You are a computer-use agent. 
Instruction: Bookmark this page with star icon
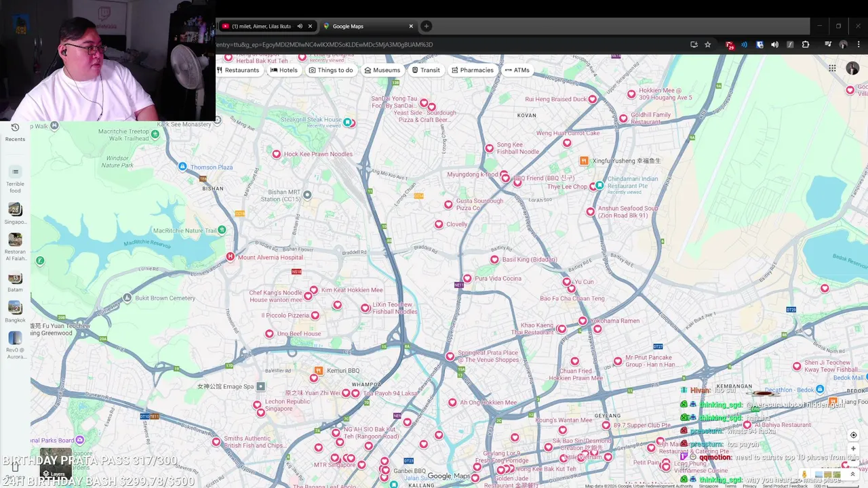pyautogui.click(x=708, y=45)
